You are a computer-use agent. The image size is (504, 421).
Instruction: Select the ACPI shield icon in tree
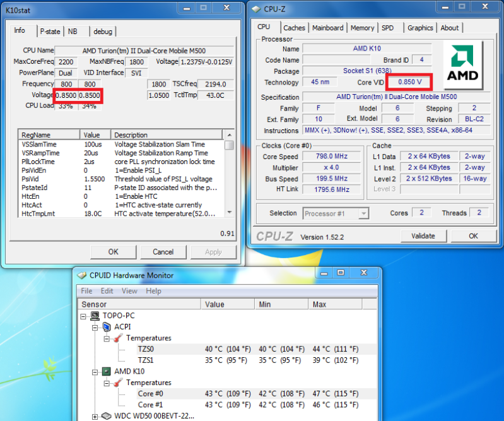coord(107,327)
